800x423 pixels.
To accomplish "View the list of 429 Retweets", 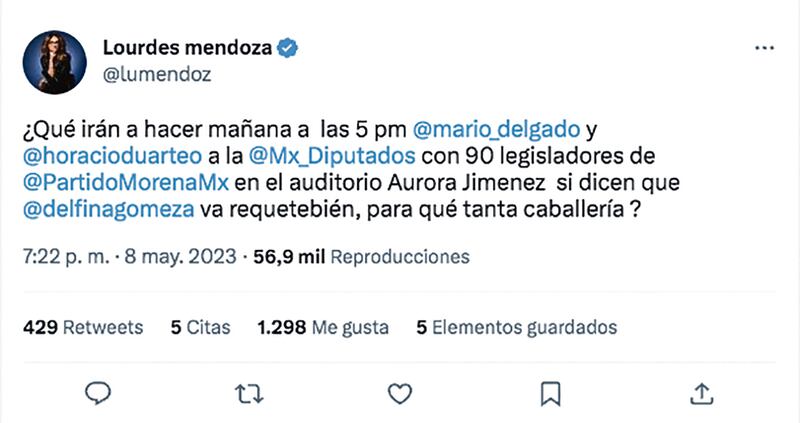I will 82,327.
